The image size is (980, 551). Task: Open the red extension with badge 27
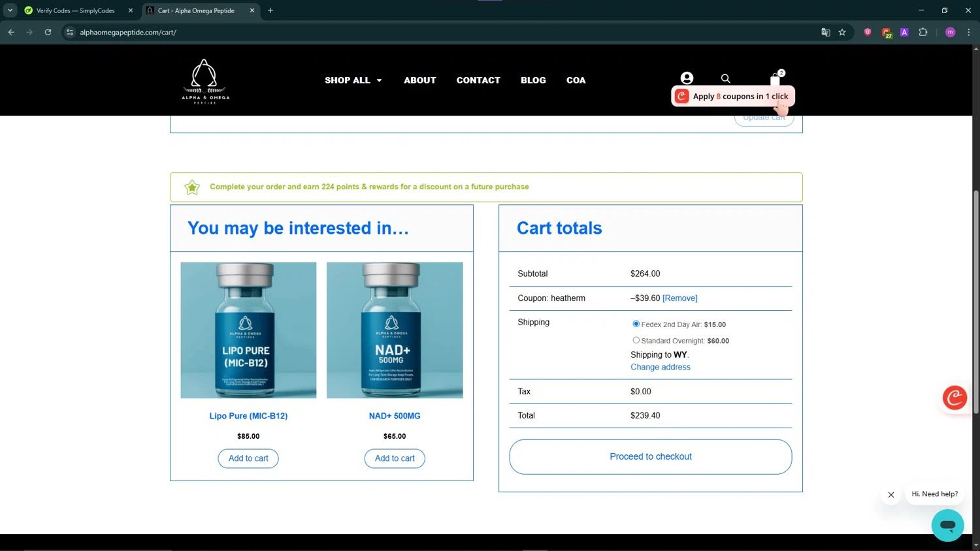(887, 33)
